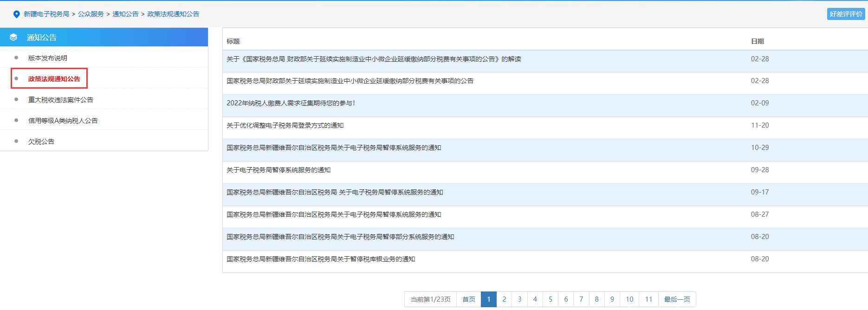This screenshot has width=868, height=310.
Task: Click the location pin icon in breadcrumb
Action: coord(17,14)
